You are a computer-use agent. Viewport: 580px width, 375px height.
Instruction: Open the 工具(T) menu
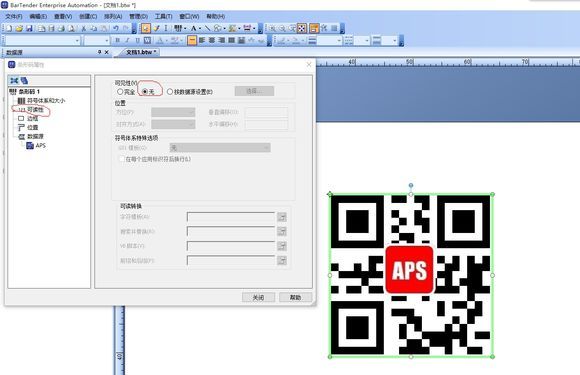tap(163, 16)
